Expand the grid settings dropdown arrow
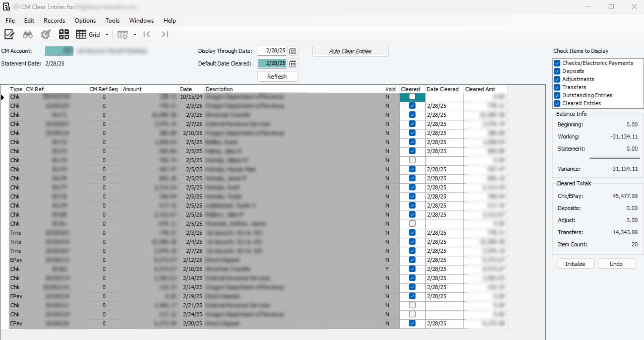This screenshot has width=644, height=340. tap(135, 35)
